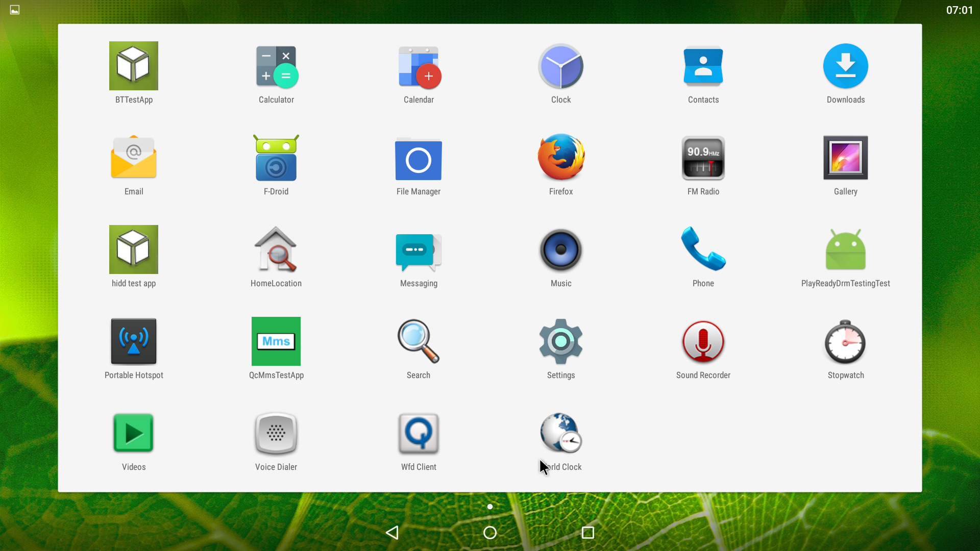
Task: Launch the Videos app
Action: coord(134,433)
